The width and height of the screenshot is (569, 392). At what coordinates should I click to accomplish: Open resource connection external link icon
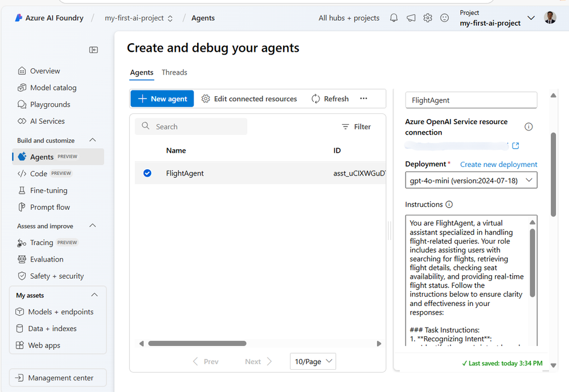tap(515, 145)
